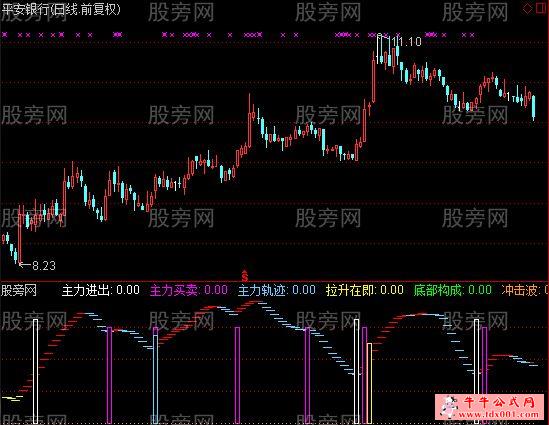
Task: Click the light-blue signal bar in indicator panel
Action: tap(155, 379)
